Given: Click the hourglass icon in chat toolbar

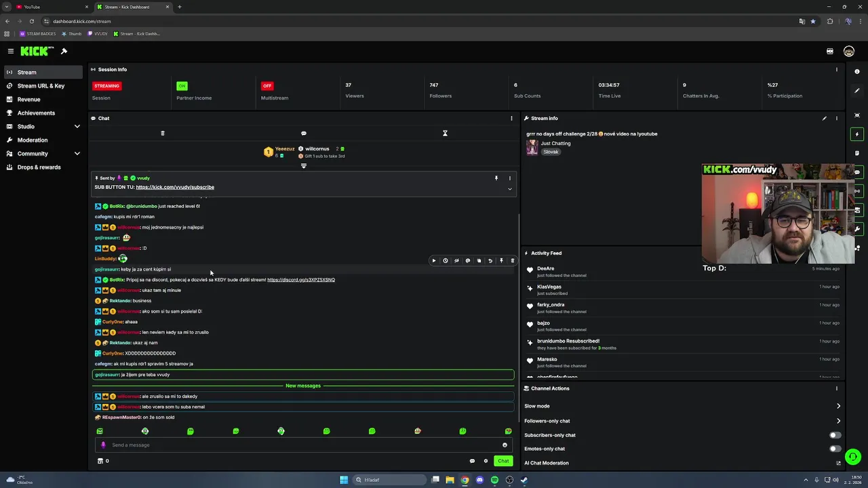Looking at the screenshot, I should 445,133.
